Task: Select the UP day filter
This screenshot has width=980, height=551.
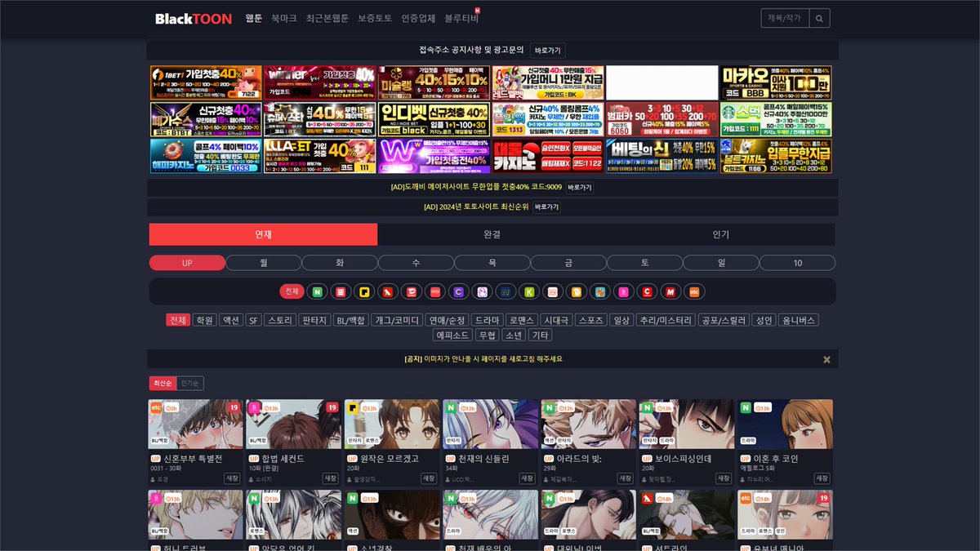Action: tap(187, 263)
